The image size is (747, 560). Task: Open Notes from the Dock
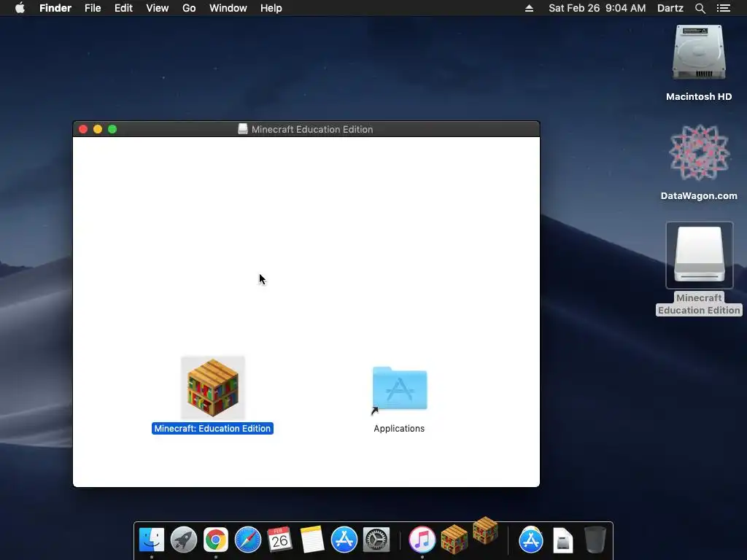(x=312, y=540)
